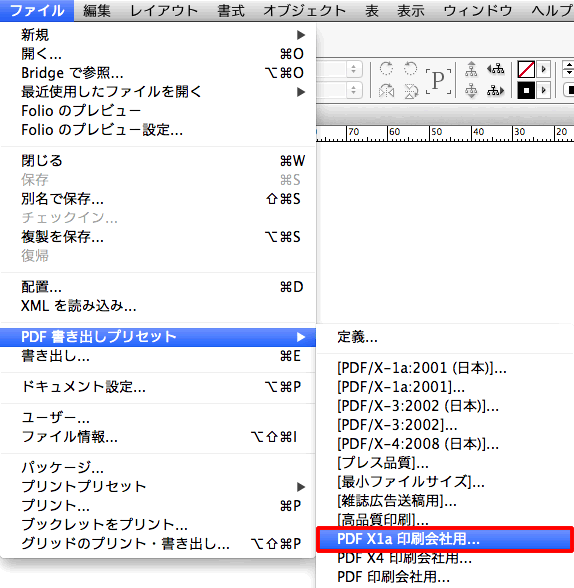Choose プリント... from the File menu
Screen dimensions: 574x588
(x=158, y=506)
